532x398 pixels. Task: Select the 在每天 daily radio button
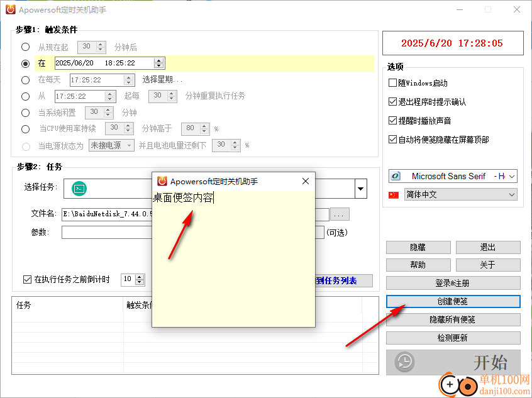point(25,80)
